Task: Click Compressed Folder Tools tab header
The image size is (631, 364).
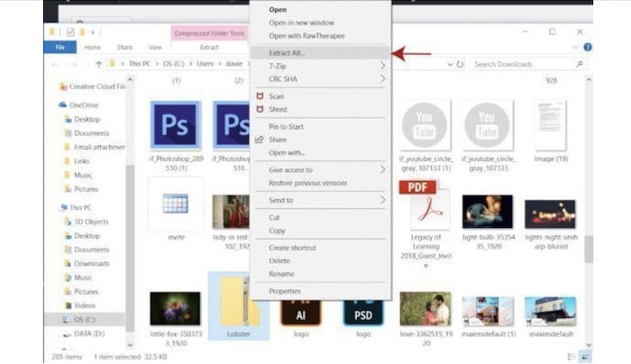Action: (x=210, y=33)
